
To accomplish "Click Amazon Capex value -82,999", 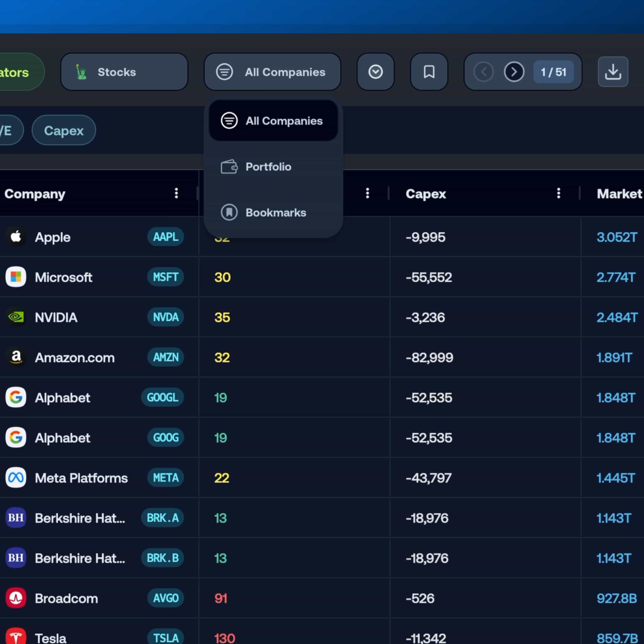I will [x=429, y=358].
